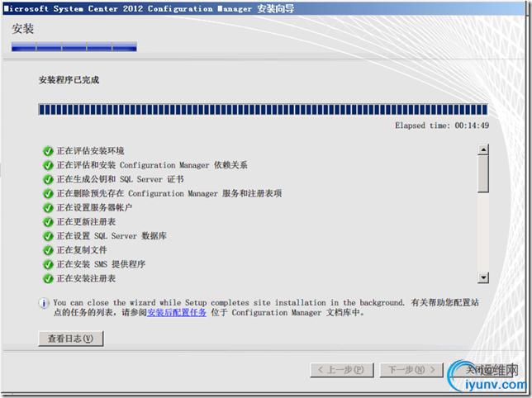The width and height of the screenshot is (532, 398).
Task: Open the 查看日志(V) log viewer
Action: pos(70,339)
